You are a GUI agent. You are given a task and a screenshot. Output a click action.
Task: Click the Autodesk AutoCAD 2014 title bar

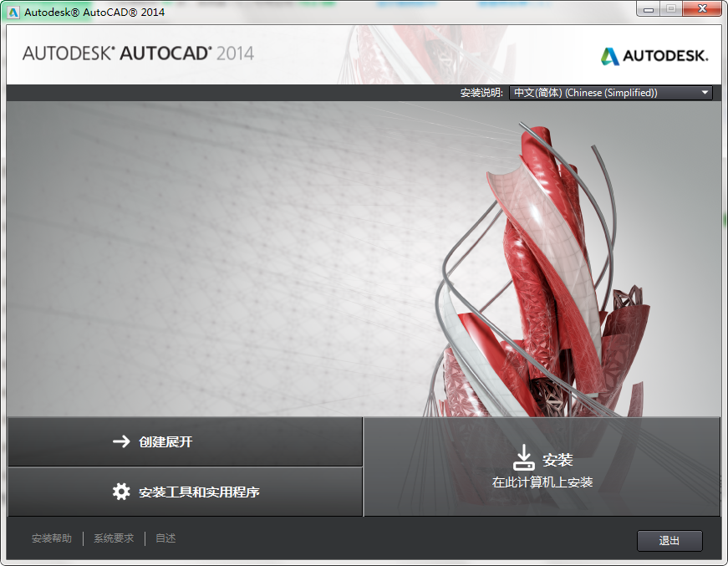click(334, 9)
